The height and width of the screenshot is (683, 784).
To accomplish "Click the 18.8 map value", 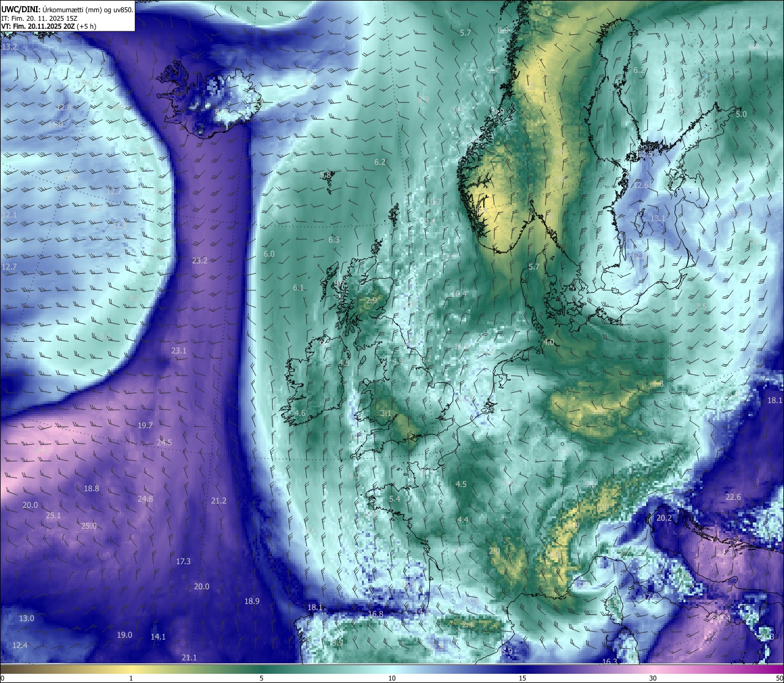I will click(x=91, y=488).
